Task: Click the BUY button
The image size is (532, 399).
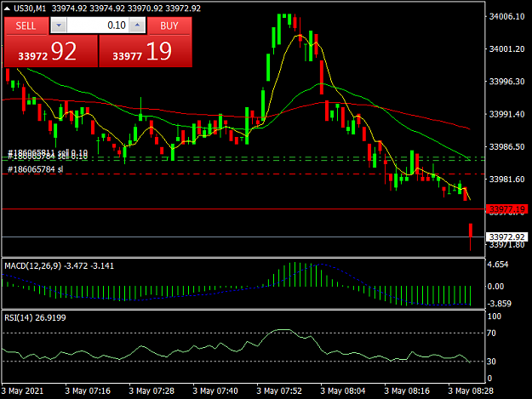Action: (x=169, y=26)
